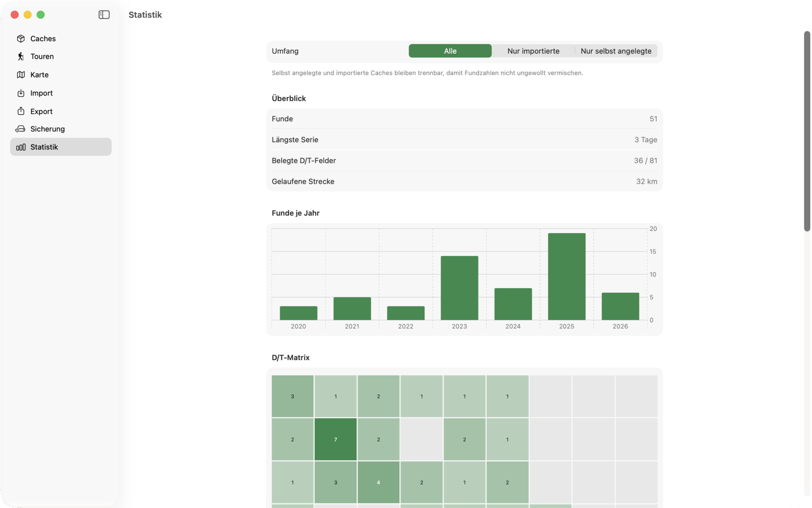
Task: Click the Überblick section heading
Action: pos(289,99)
